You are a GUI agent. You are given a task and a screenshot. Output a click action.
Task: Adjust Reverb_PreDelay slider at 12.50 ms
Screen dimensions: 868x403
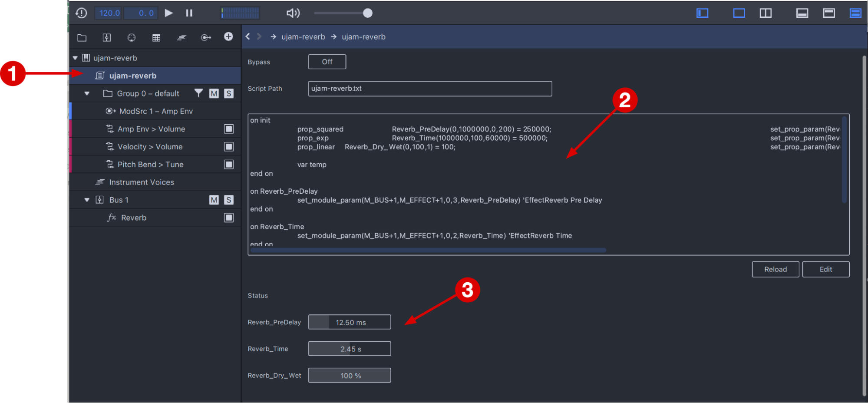pos(350,322)
